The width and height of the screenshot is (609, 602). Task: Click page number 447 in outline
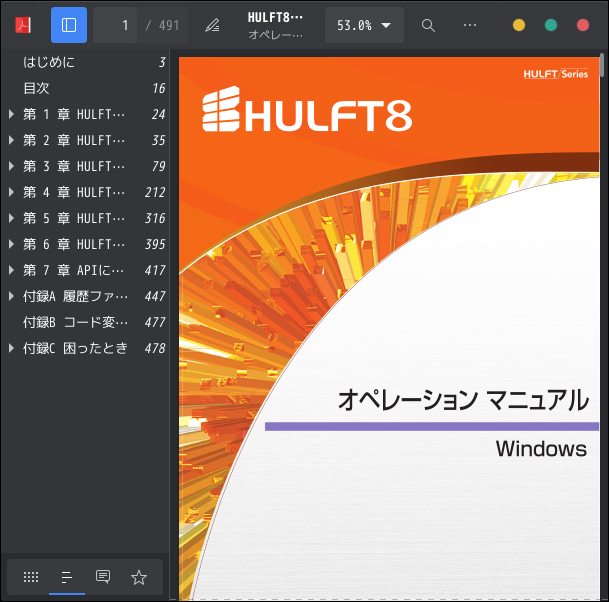tap(155, 296)
